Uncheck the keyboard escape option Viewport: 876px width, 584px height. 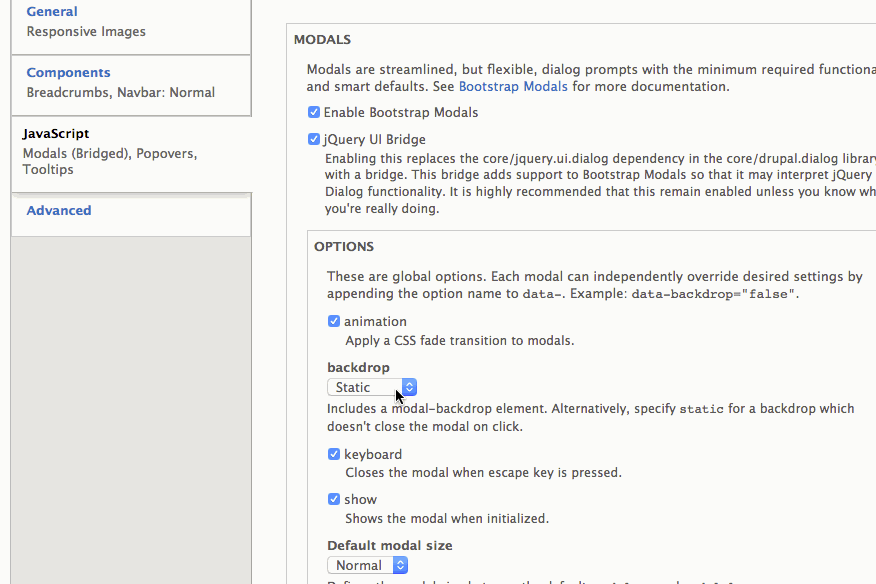333,454
